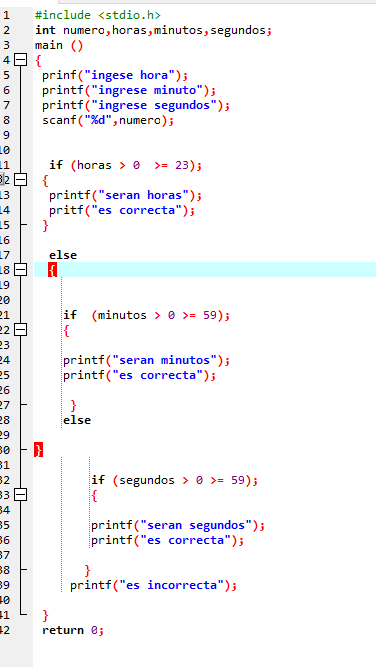
Task: Click the highlighted red opening brace after else
Action: (52, 270)
